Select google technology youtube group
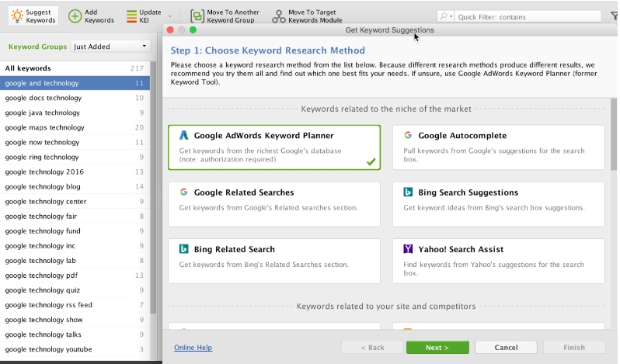The height and width of the screenshot is (364, 620). click(x=75, y=350)
